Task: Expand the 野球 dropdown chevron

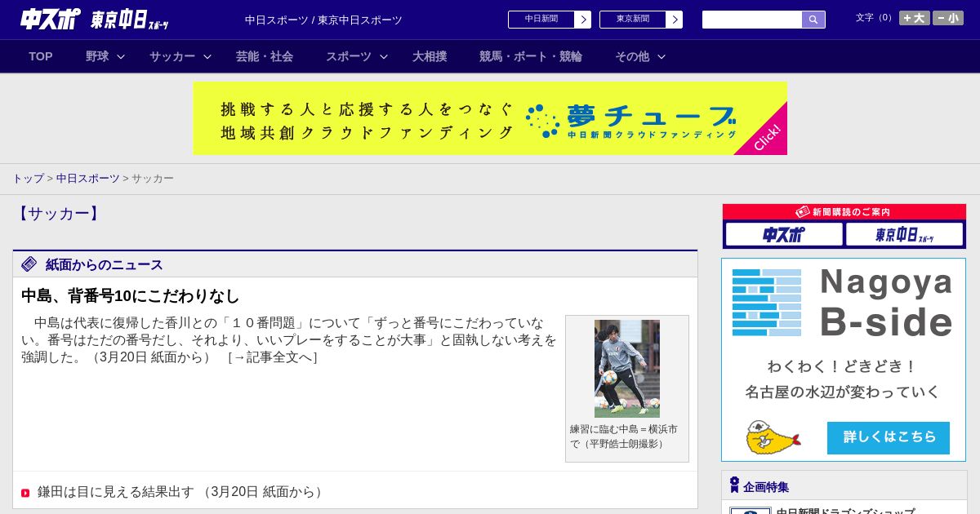Action: pyautogui.click(x=121, y=56)
